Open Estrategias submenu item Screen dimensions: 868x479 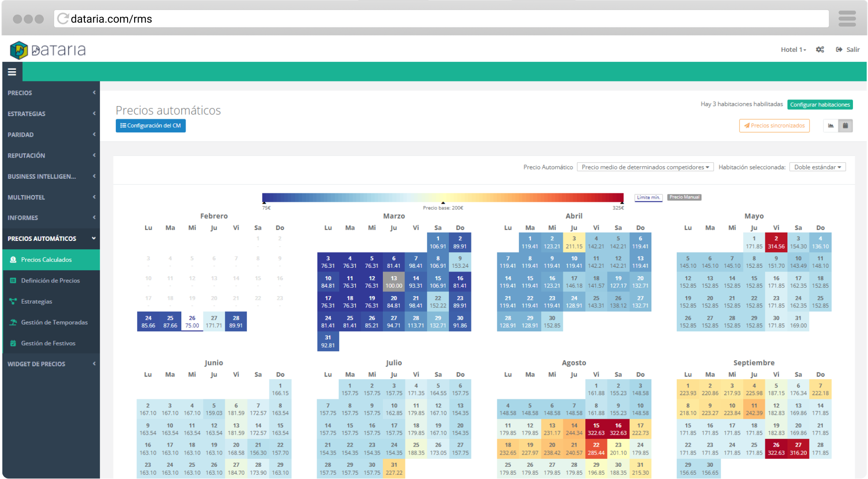pos(51,301)
